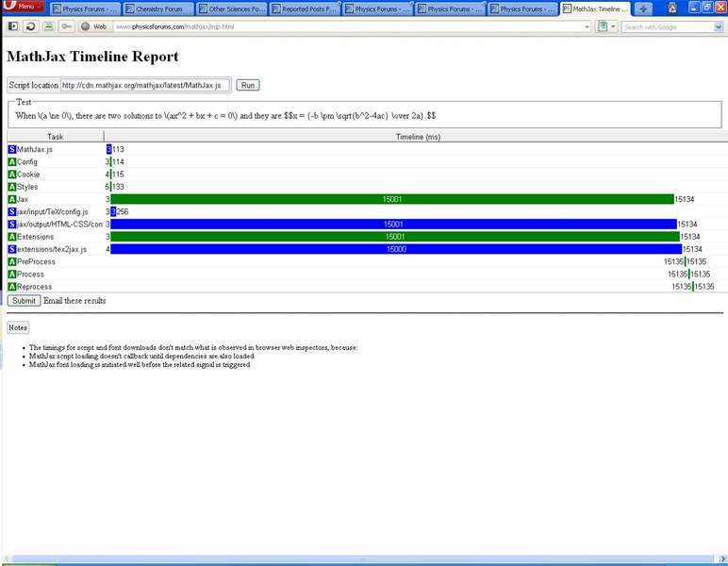The height and width of the screenshot is (566, 728).
Task: Click the 256 value in the TeX config row
Action: (123, 211)
